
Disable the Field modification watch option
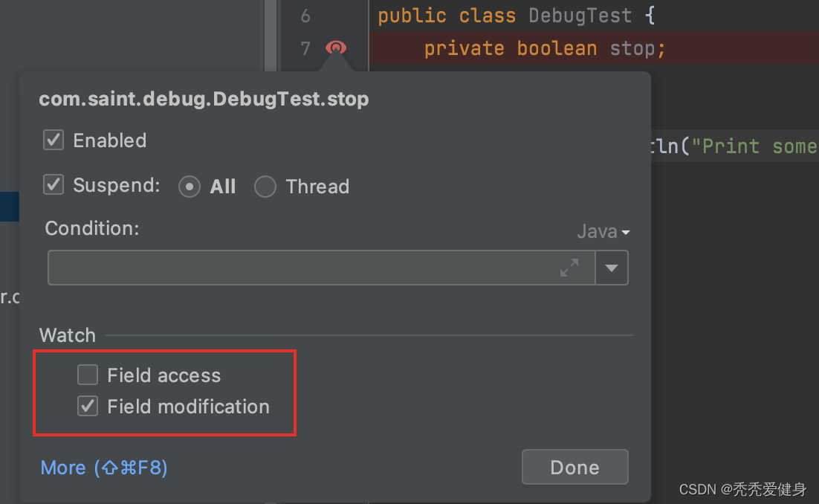pyautogui.click(x=88, y=407)
